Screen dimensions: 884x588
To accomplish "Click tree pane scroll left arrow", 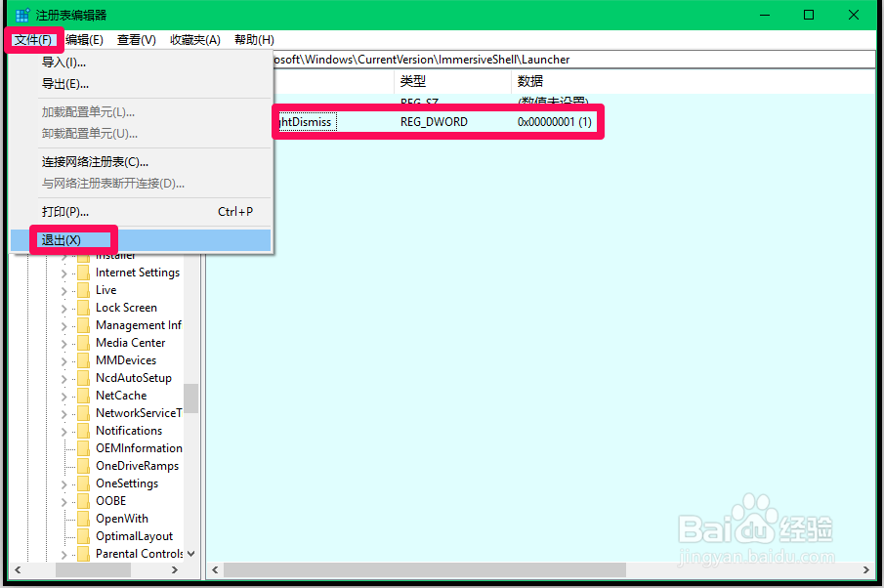I will click(18, 570).
